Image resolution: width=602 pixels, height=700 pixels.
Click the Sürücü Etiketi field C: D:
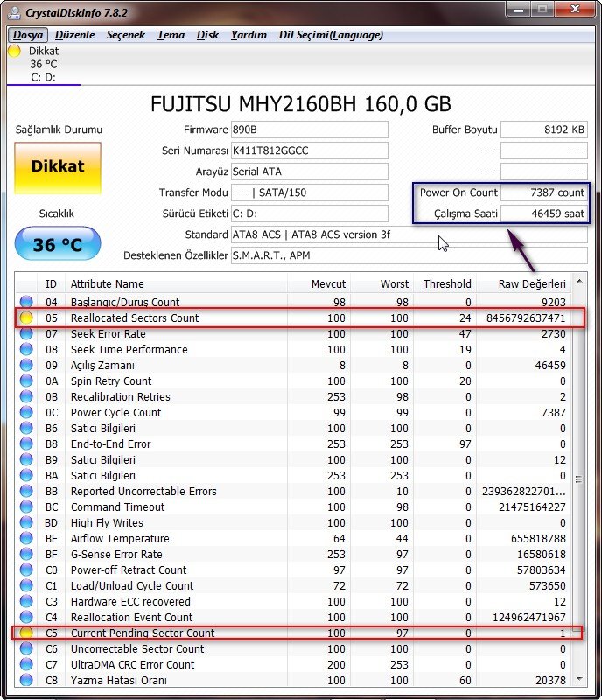[309, 213]
